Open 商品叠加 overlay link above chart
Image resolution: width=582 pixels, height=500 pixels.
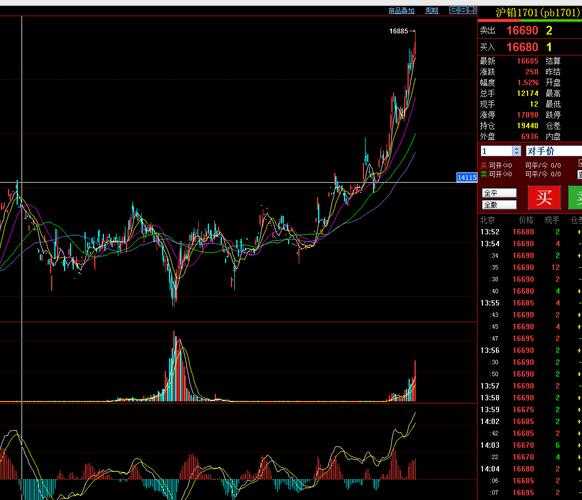[x=401, y=11]
